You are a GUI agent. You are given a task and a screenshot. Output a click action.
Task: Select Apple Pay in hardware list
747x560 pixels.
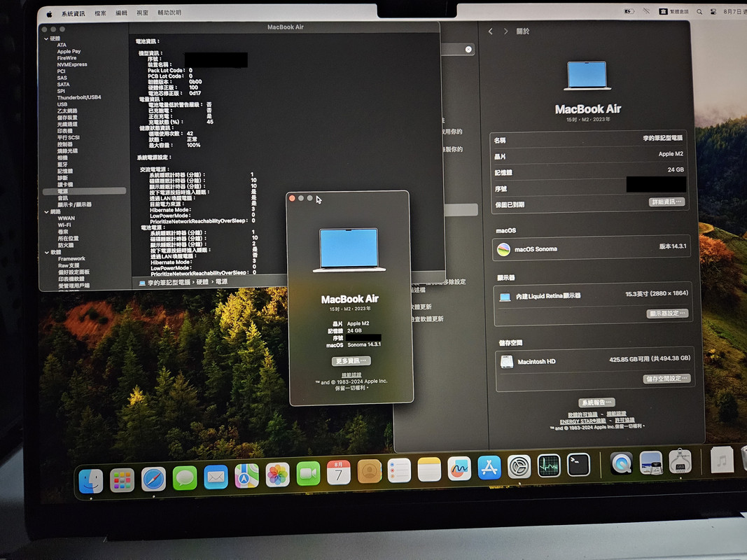click(x=69, y=51)
